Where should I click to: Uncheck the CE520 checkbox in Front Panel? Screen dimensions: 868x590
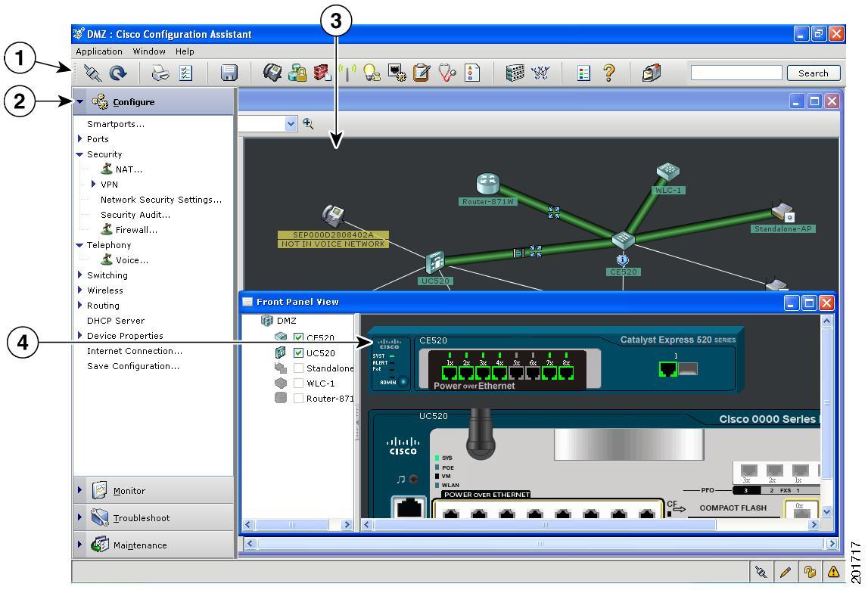pos(298,337)
